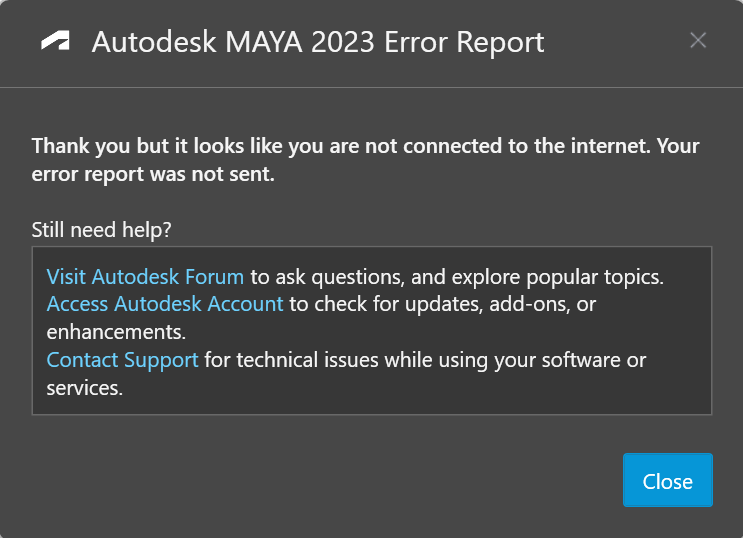Click the "to ask questions" text after the Forum link
The width and height of the screenshot is (743, 538).
pos(318,276)
